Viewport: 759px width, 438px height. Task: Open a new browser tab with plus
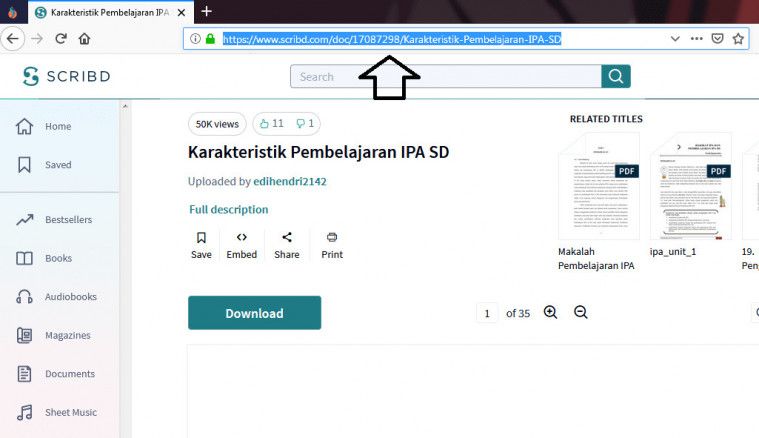click(x=206, y=11)
